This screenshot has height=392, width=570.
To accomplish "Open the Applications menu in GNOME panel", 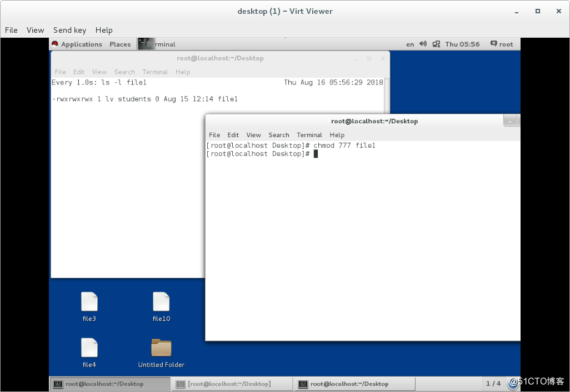I will point(82,44).
